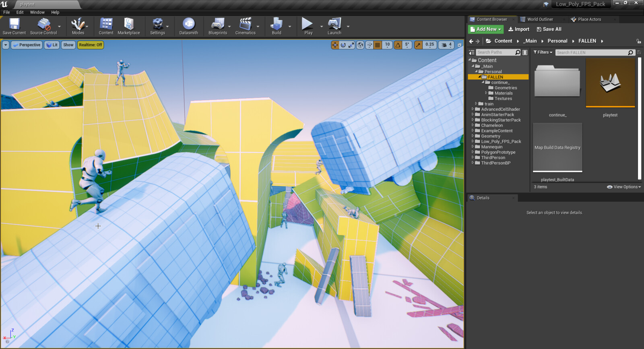Import assets with Import button

518,29
